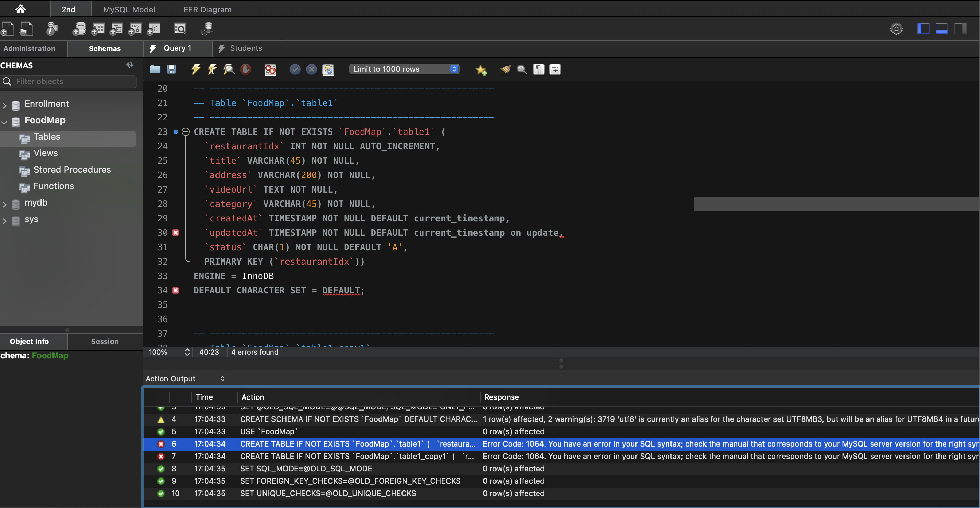Viewport: 980px width, 508px height.
Task: Collapse the CREATE TABLE code fold on line 23
Action: click(x=186, y=132)
